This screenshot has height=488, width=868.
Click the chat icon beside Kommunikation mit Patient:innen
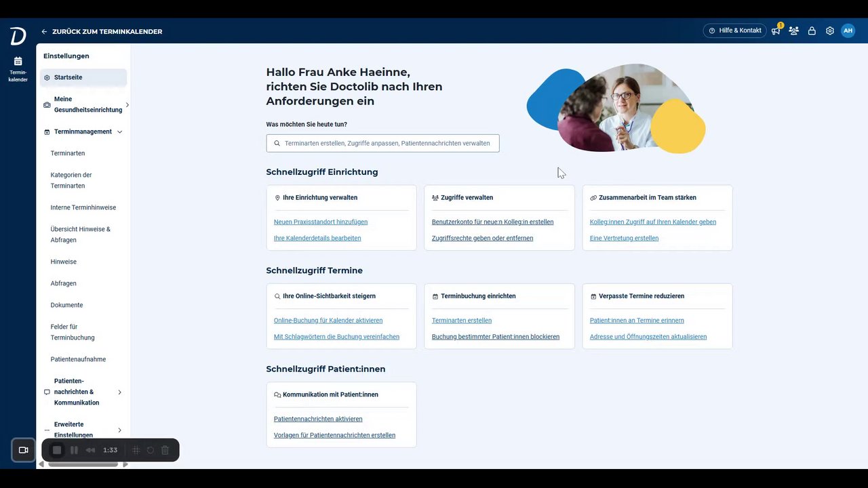click(x=277, y=394)
